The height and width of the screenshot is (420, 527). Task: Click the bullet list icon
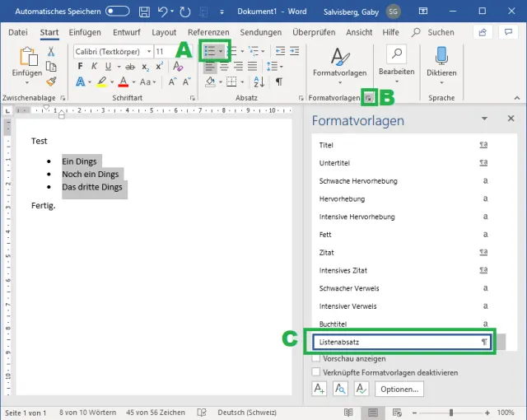209,51
